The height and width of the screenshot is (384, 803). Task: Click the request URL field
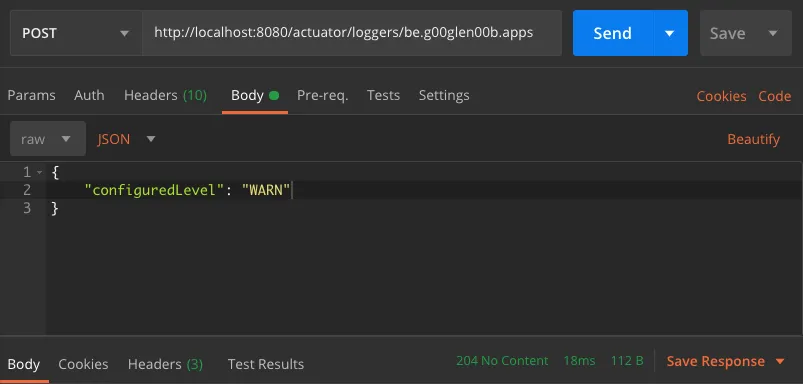click(x=352, y=33)
